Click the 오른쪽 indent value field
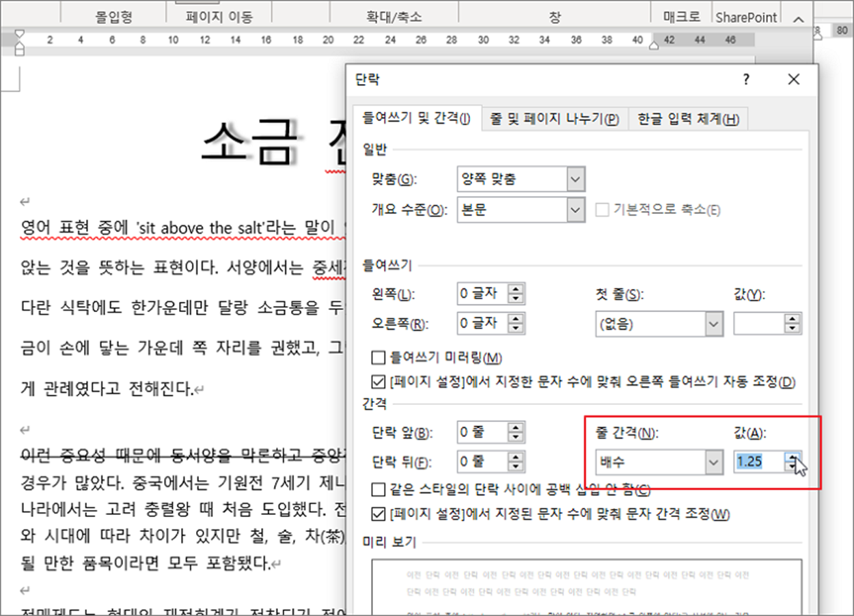Screen dimensions: 854x616 482,323
